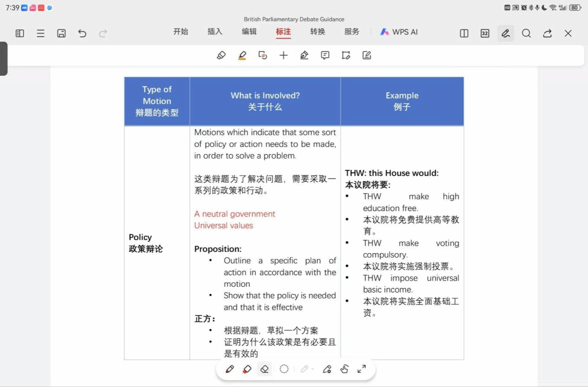Select the dashed-circle lasso selection tool

(x=284, y=369)
